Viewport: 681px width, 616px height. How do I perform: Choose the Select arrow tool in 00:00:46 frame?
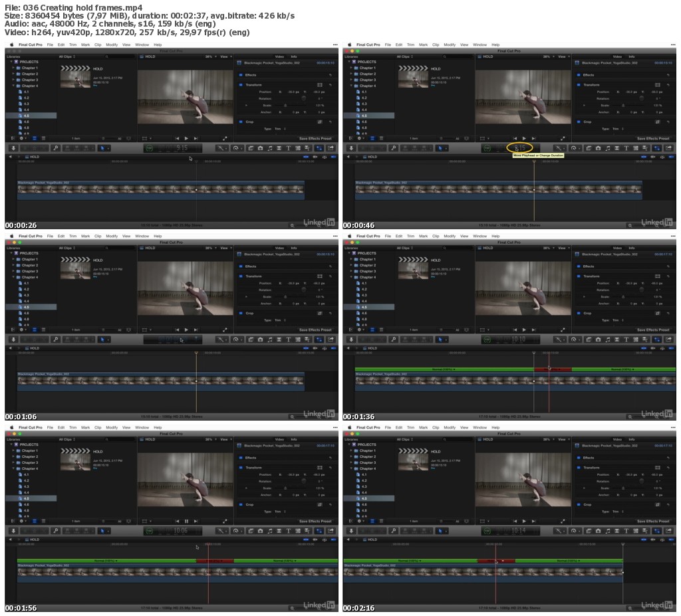click(x=440, y=148)
